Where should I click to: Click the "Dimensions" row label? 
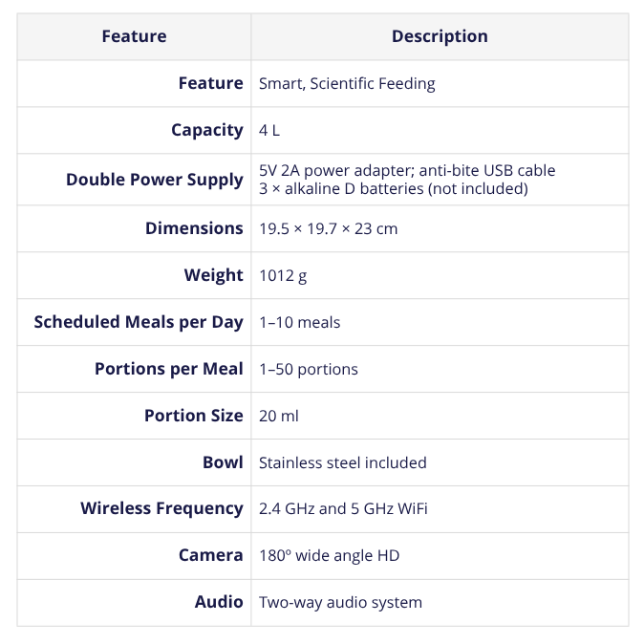click(194, 228)
